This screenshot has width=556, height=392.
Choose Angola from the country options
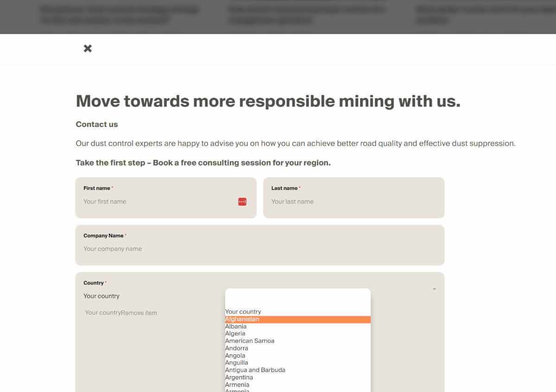click(x=235, y=356)
